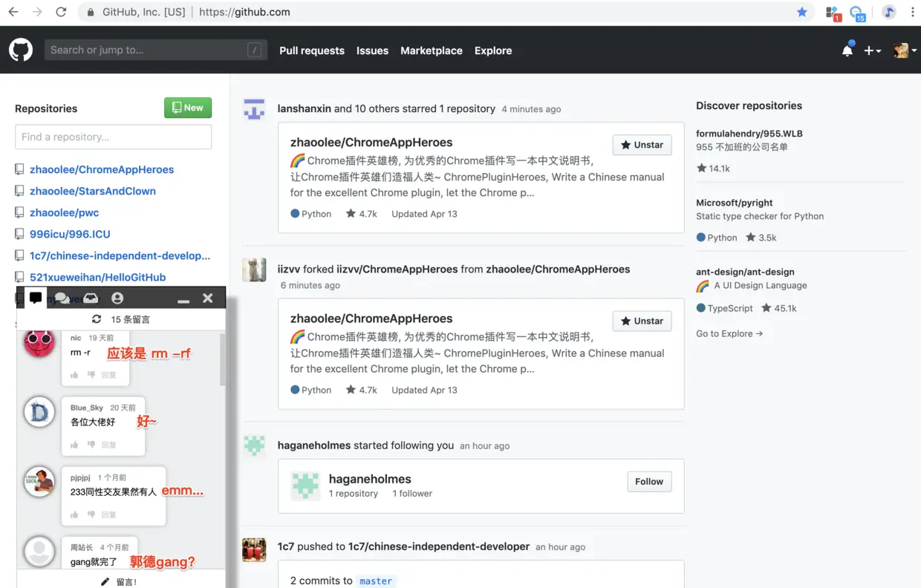921x588 pixels.
Task: Bookmark star in the address bar
Action: point(802,12)
